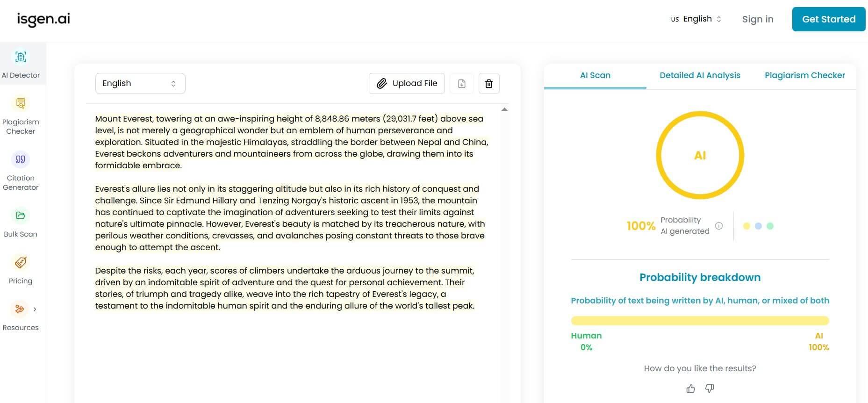Click the yellow probability breakdown bar
Viewport: 868px width, 403px height.
pyautogui.click(x=700, y=321)
